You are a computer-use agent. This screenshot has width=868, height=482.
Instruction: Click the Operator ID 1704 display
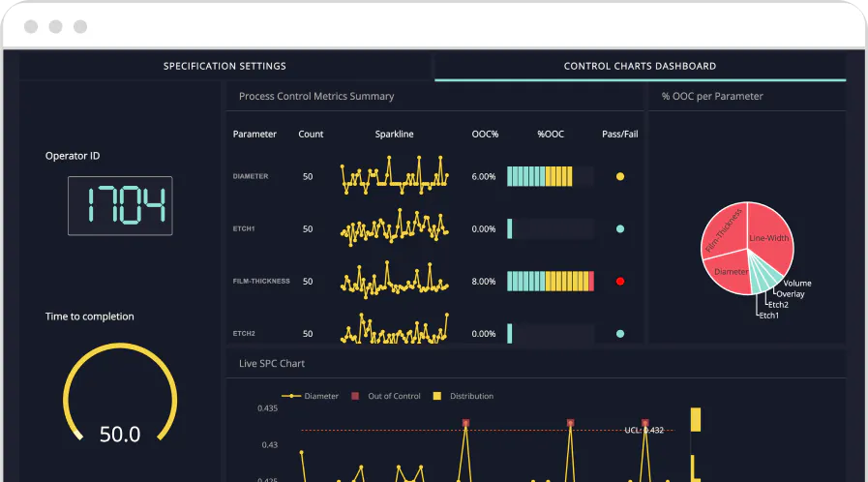pyautogui.click(x=120, y=206)
